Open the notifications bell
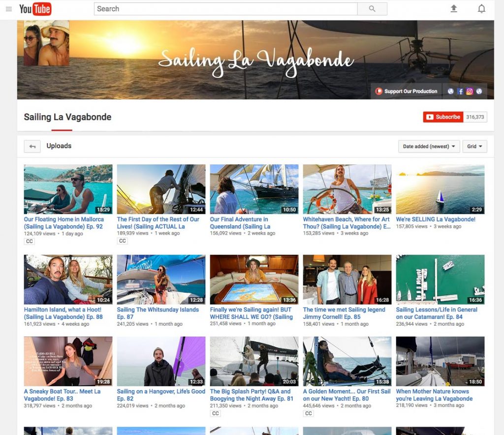 [x=481, y=9]
